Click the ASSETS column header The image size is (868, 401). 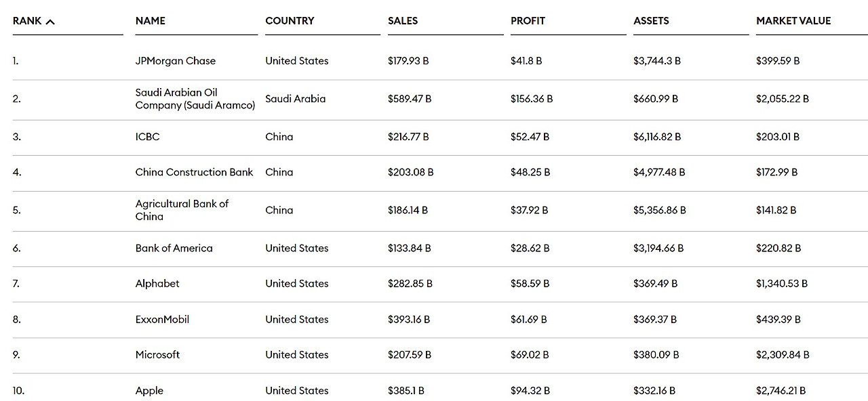(x=651, y=21)
